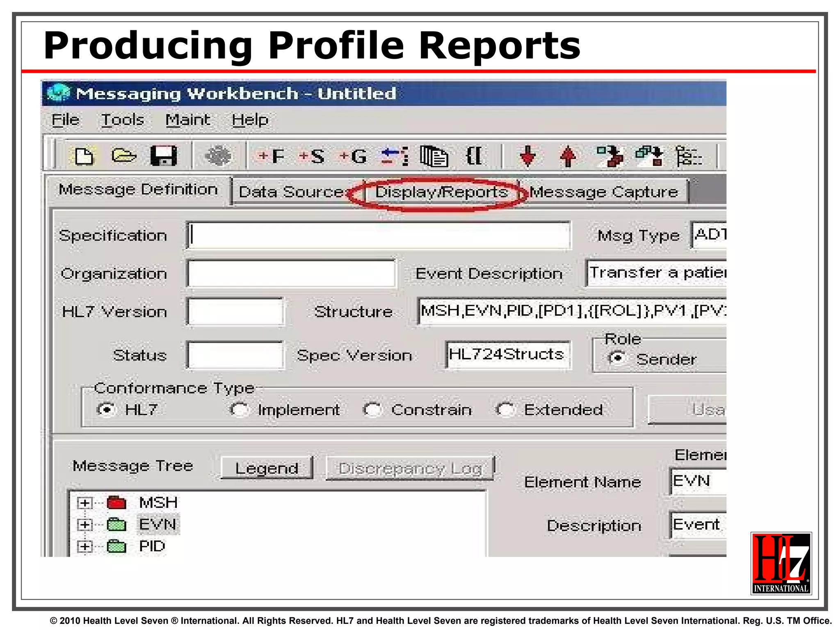Switch to the Display/Reports tab
The width and height of the screenshot is (840, 630).
tap(441, 192)
